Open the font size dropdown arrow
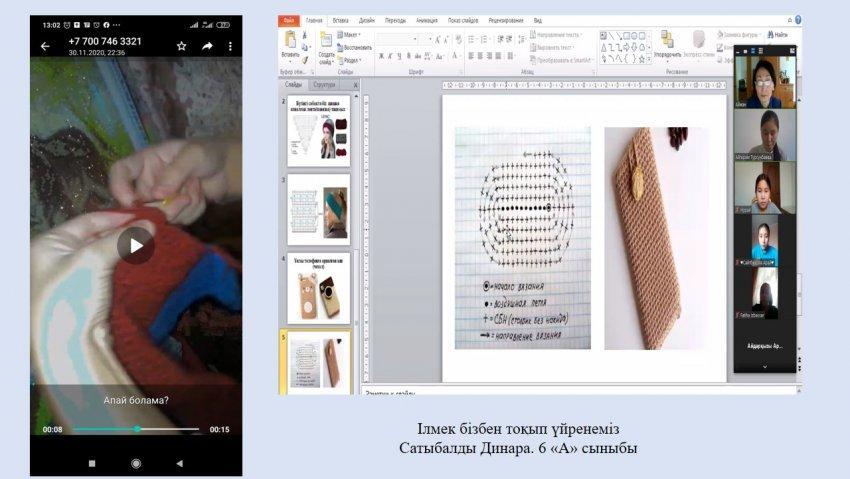850x479 pixels. 430,39
